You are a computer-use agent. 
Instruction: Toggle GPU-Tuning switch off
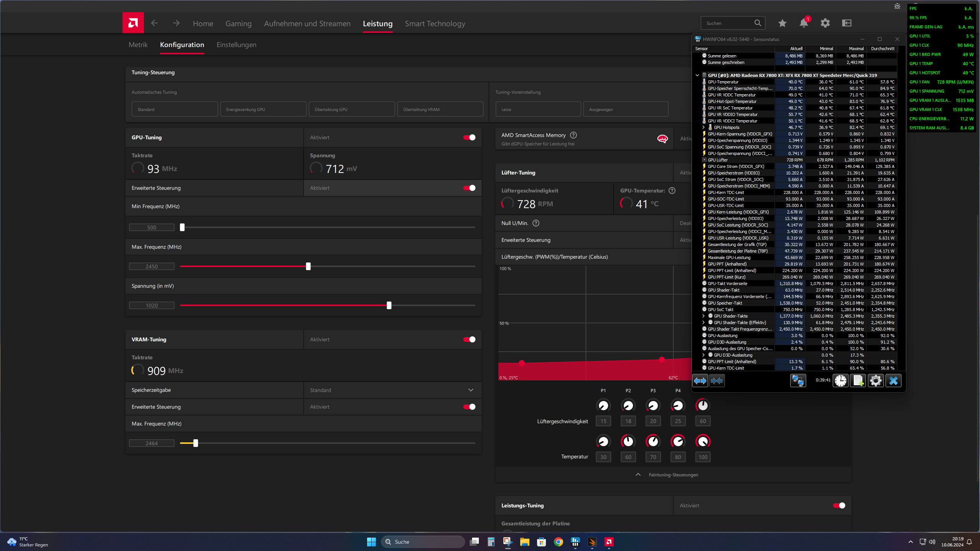point(469,137)
